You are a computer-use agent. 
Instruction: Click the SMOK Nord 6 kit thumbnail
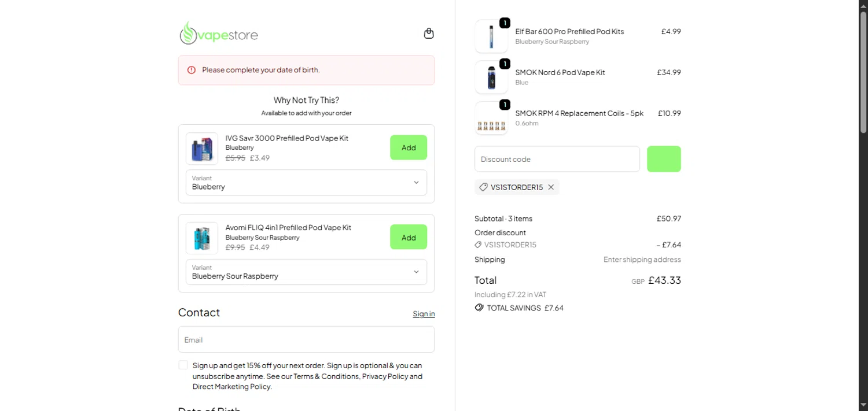tap(491, 77)
